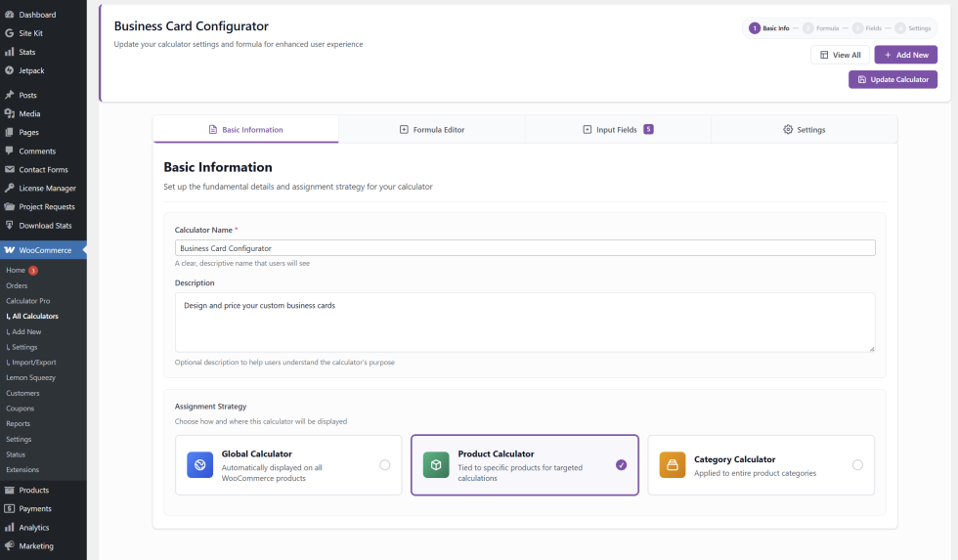The image size is (958, 560).
Task: Click the Update Calculator button
Action: pyautogui.click(x=893, y=79)
